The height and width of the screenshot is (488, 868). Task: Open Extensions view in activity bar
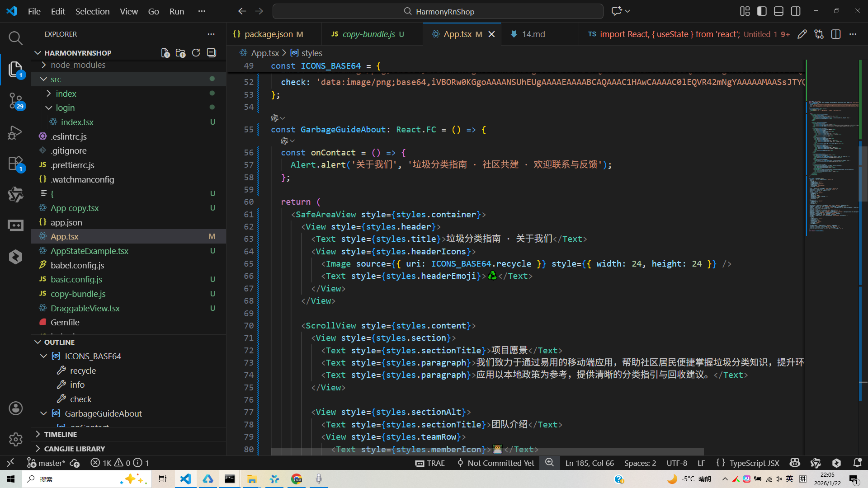pyautogui.click(x=15, y=164)
